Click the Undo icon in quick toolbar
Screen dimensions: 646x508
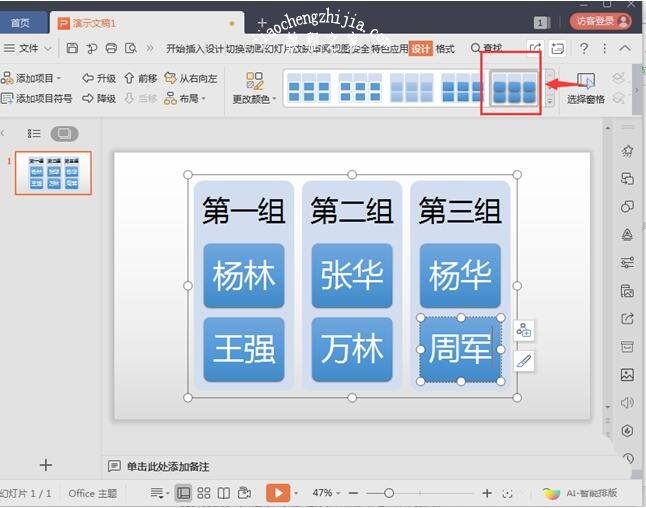coord(91,49)
